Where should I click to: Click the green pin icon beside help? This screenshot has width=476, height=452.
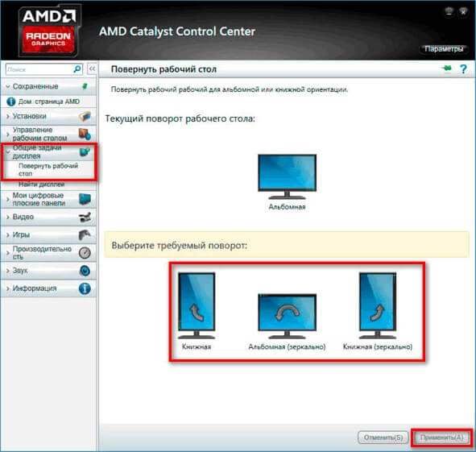tap(446, 68)
